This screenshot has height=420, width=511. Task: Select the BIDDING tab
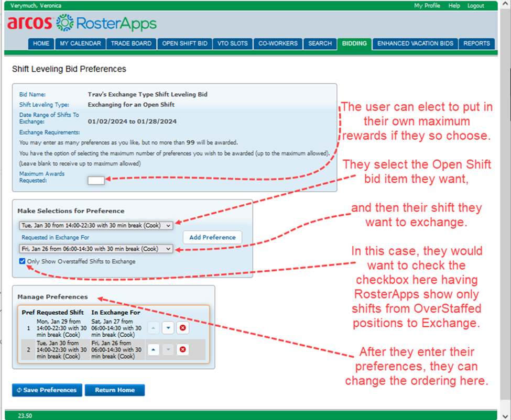click(x=355, y=43)
